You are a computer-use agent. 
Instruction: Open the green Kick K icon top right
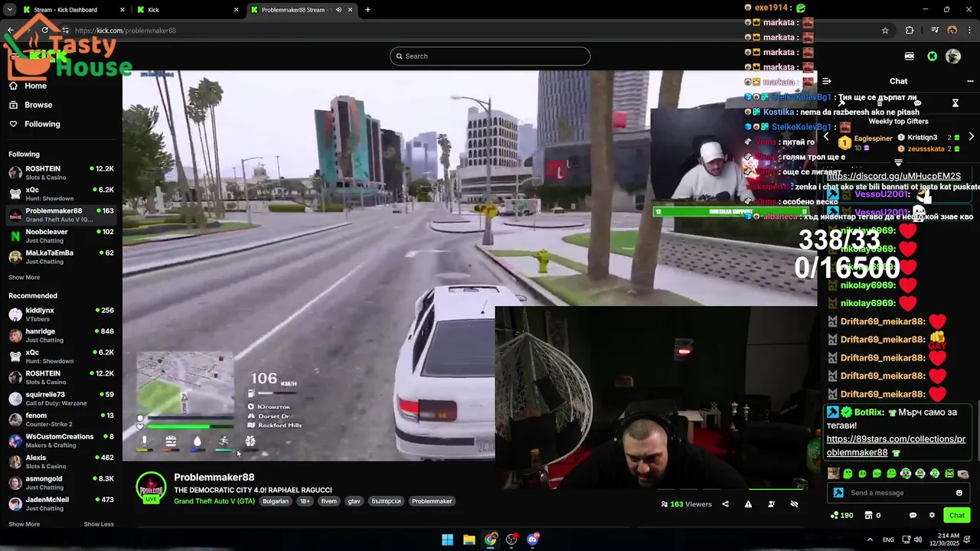click(x=932, y=56)
